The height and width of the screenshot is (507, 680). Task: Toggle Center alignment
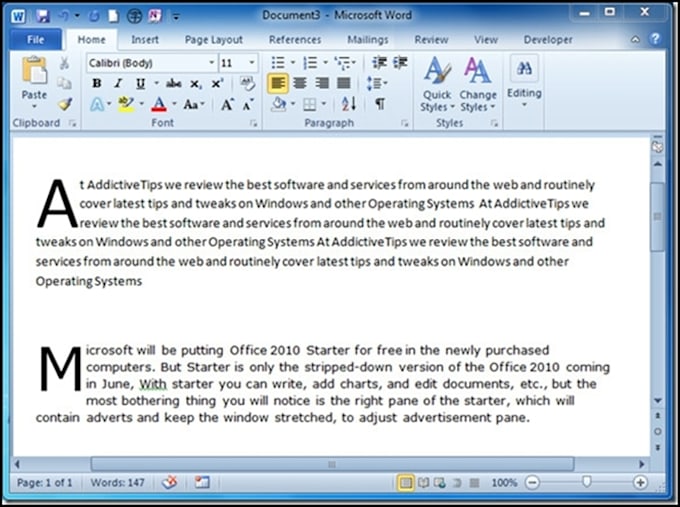coord(300,83)
